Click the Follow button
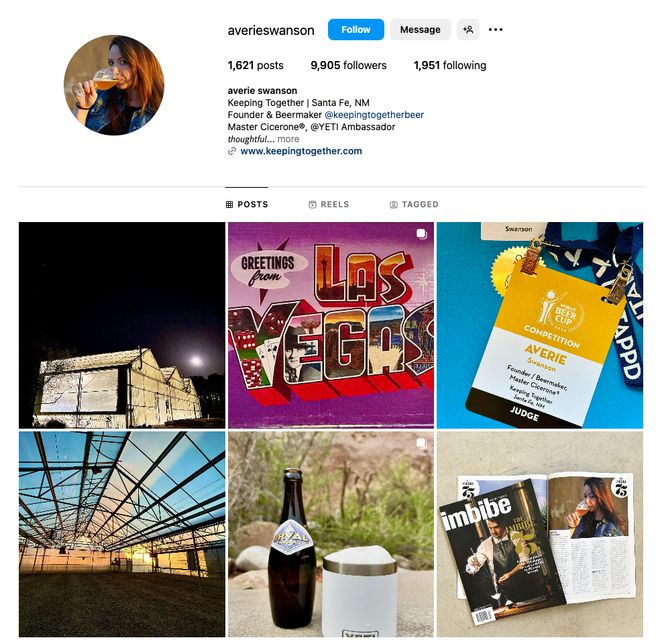The height and width of the screenshot is (640, 660). pyautogui.click(x=356, y=29)
